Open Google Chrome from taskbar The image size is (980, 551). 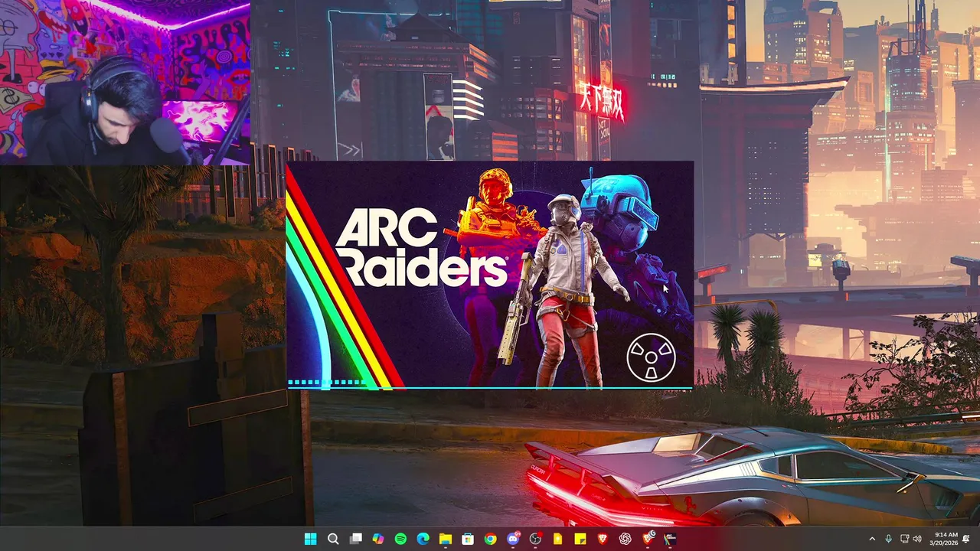pos(490,539)
